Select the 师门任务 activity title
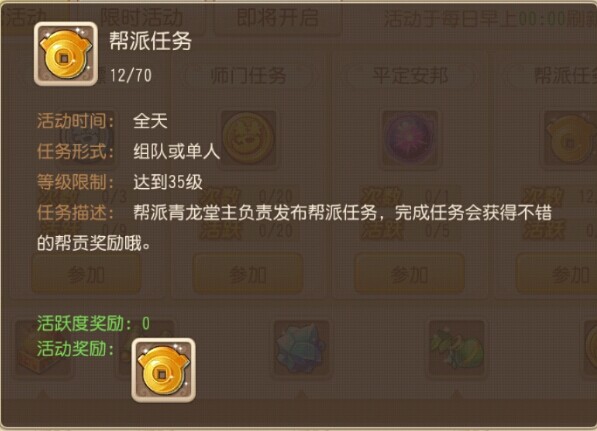597x431 pixels. 248,76
